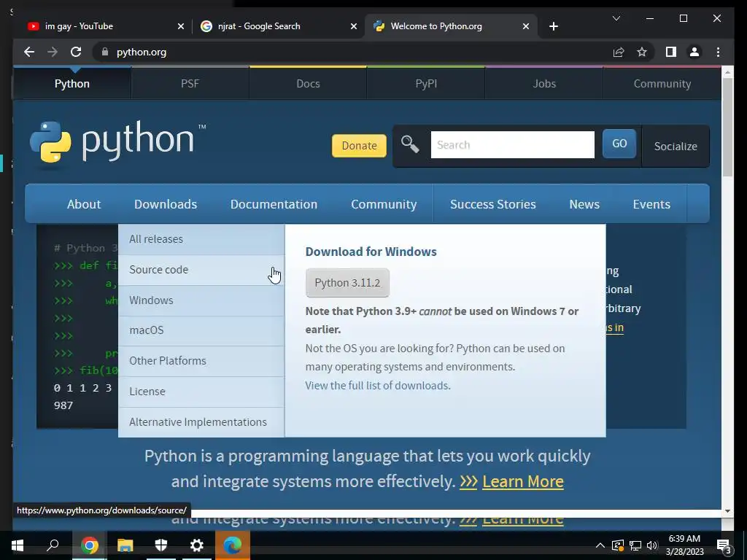Select the PyPI top navigation tab
Image resolution: width=747 pixels, height=560 pixels.
[x=426, y=83]
